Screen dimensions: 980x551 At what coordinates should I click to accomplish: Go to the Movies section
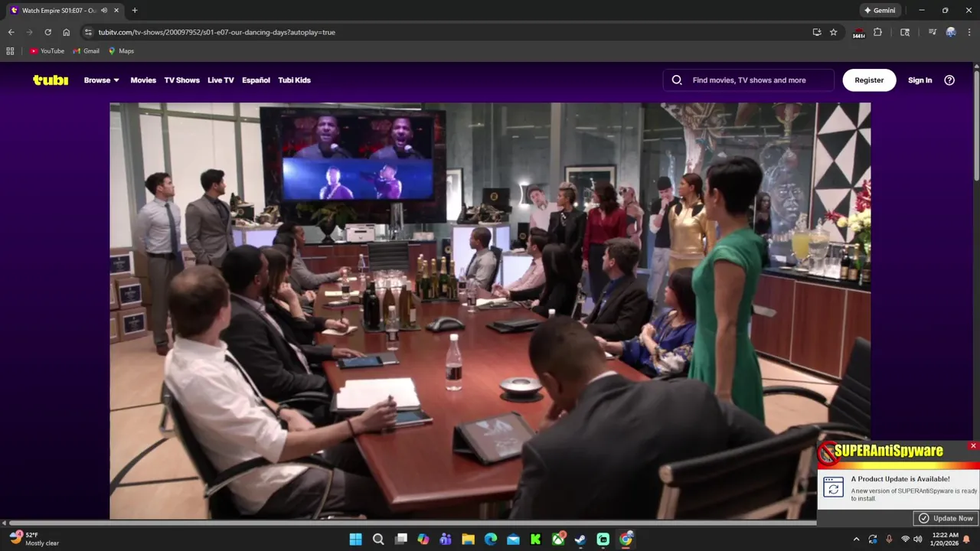[143, 80]
